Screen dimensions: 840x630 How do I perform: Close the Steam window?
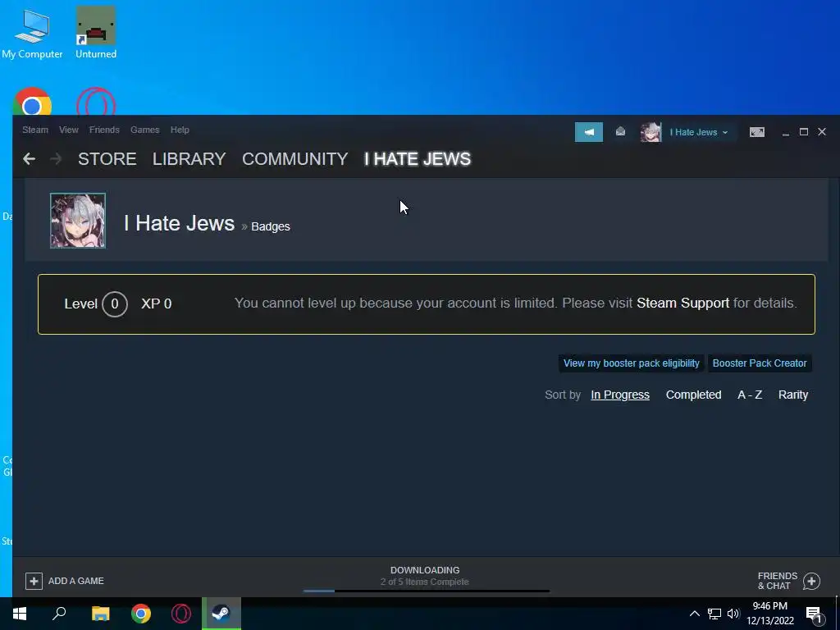click(822, 132)
